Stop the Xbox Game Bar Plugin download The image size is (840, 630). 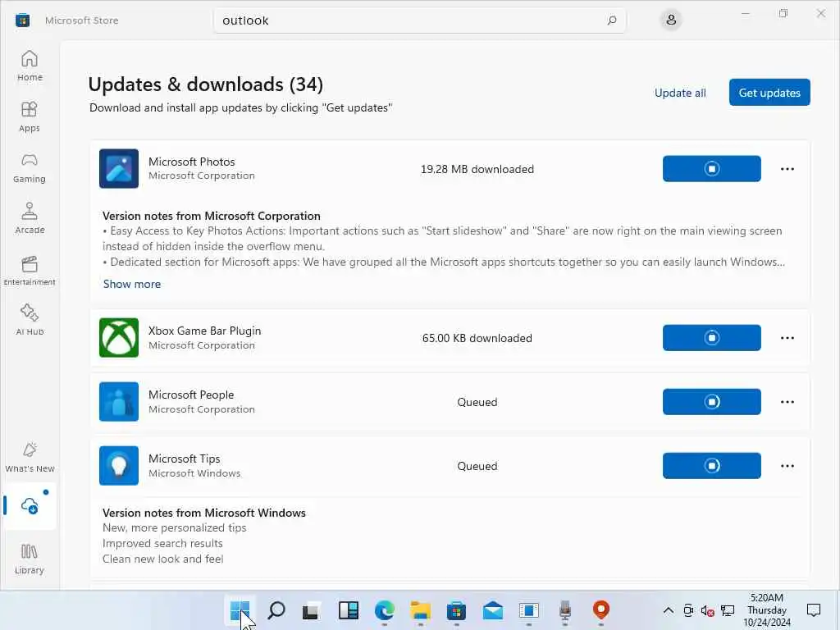tap(711, 338)
